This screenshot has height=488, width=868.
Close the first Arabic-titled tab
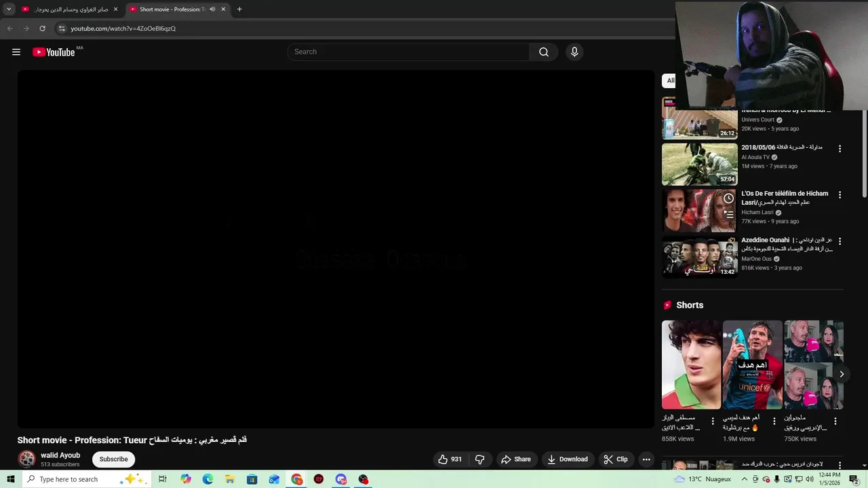115,9
